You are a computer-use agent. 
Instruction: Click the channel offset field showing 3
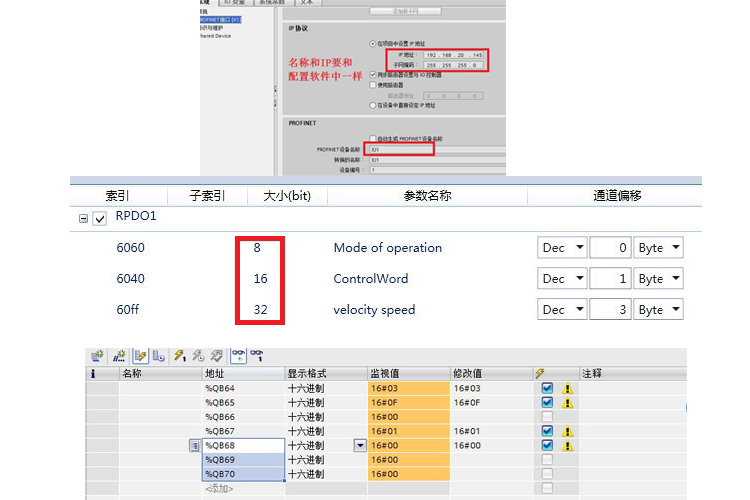point(610,310)
